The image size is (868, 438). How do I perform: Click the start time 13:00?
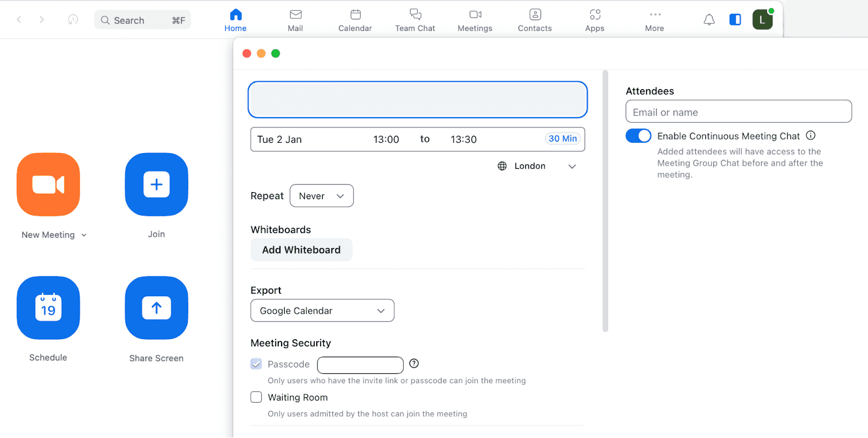point(386,139)
